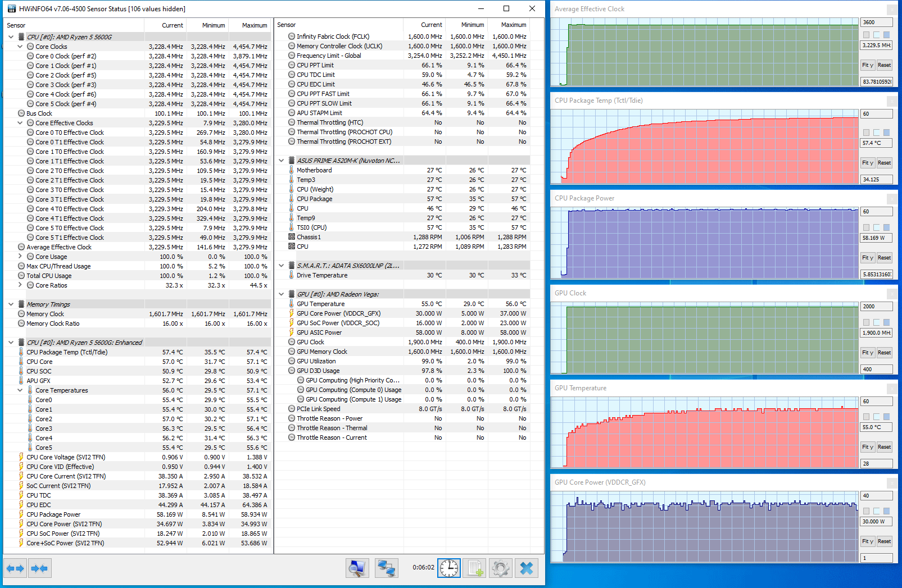The image size is (902, 588).
Task: Click the 34.125 minimum field in CPU Package Temp graph
Action: pos(877,180)
